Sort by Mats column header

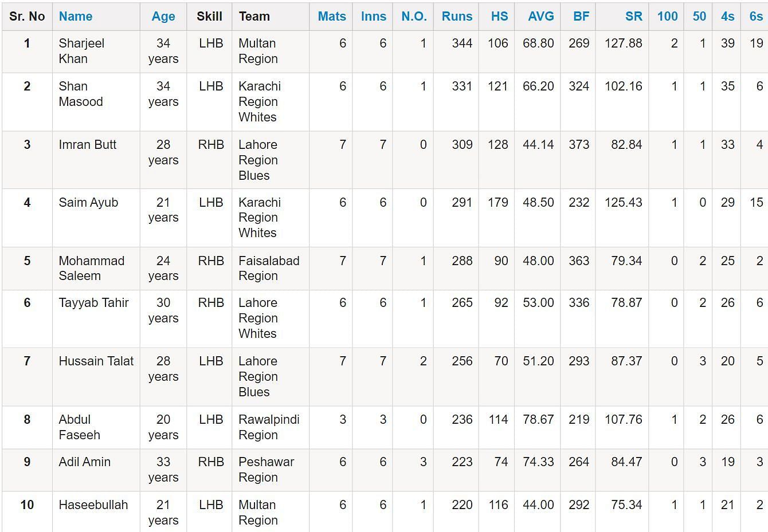point(332,17)
